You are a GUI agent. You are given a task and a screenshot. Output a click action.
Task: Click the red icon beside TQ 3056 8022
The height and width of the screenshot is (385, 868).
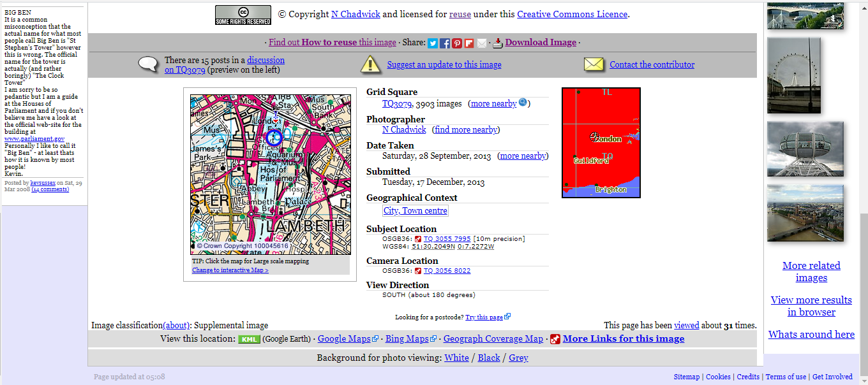click(418, 271)
